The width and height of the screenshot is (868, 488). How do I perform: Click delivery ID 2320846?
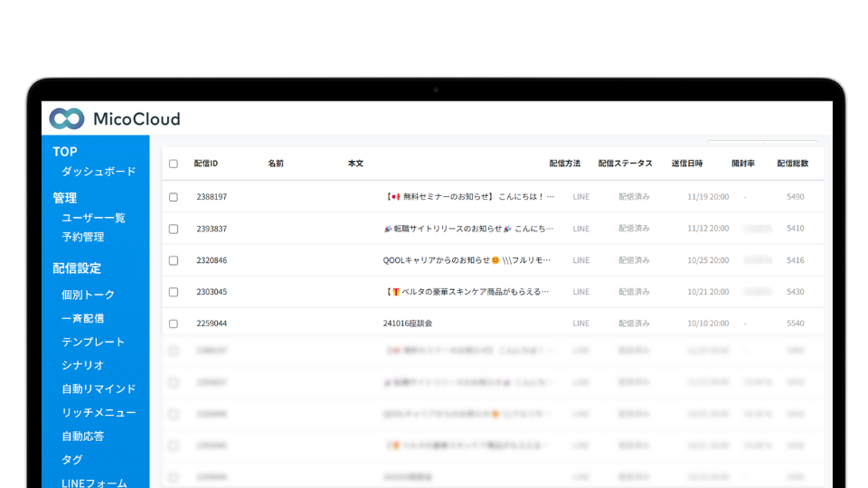click(212, 260)
